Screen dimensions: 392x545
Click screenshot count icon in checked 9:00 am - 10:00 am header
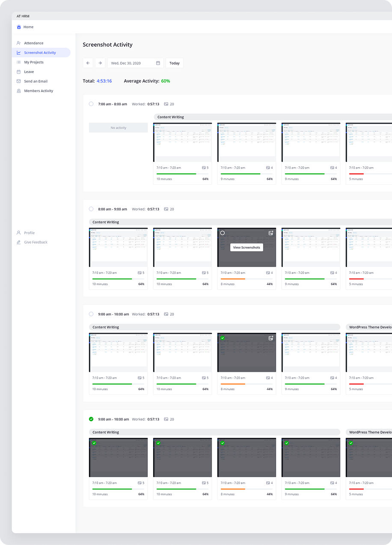click(166, 419)
